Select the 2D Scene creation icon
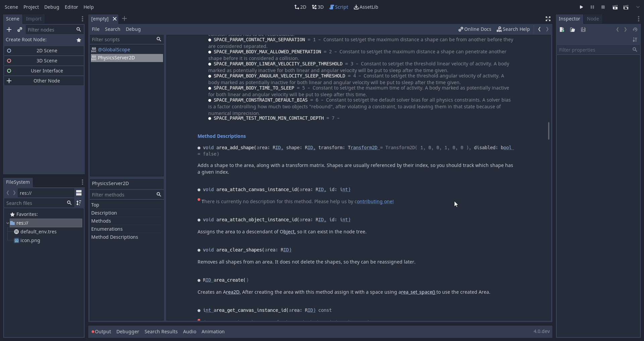This screenshot has height=341, width=644. pyautogui.click(x=9, y=51)
